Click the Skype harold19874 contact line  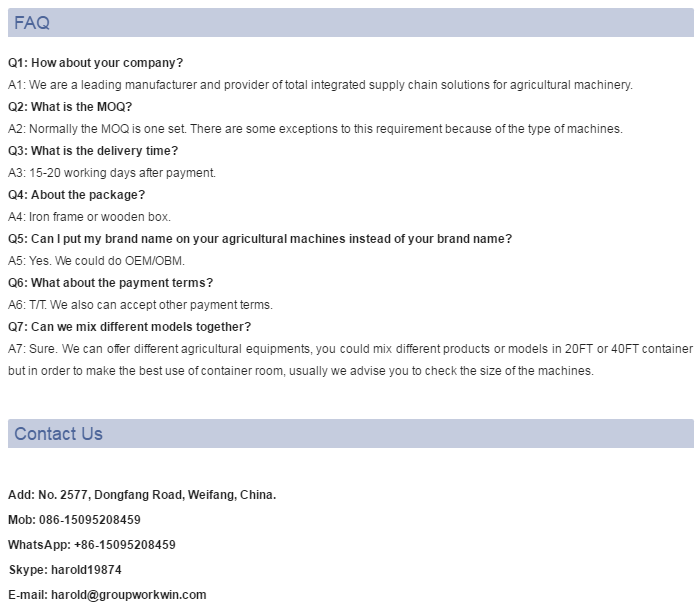click(x=65, y=570)
